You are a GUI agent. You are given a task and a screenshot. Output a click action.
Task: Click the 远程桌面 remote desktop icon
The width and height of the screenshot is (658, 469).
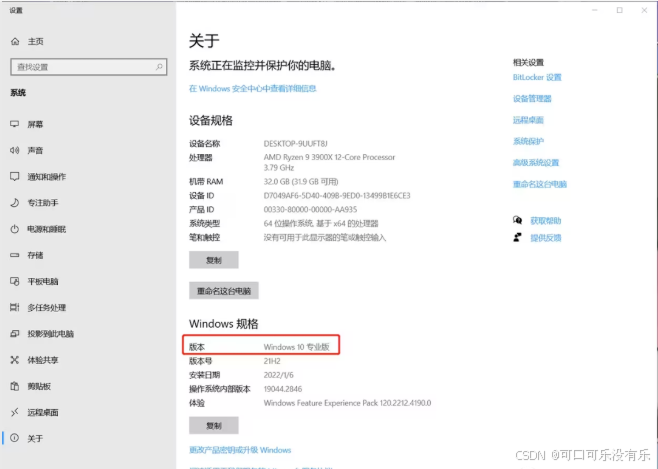tap(15, 412)
